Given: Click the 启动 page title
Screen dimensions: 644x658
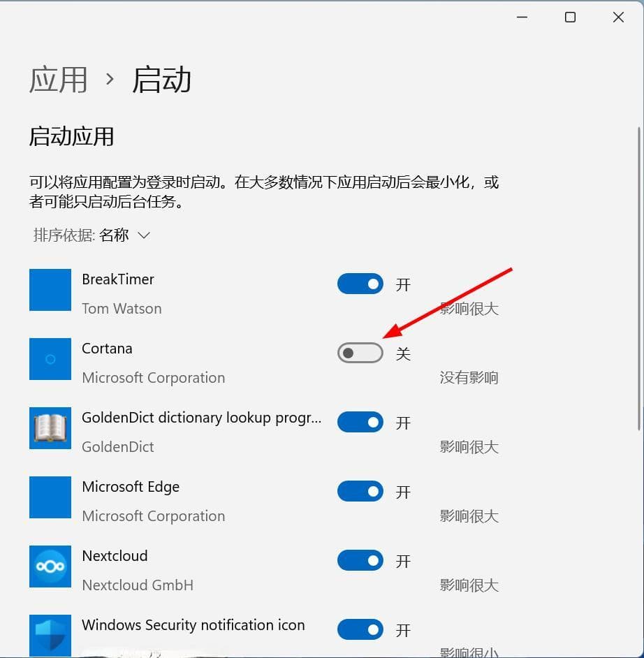Looking at the screenshot, I should click(x=161, y=80).
